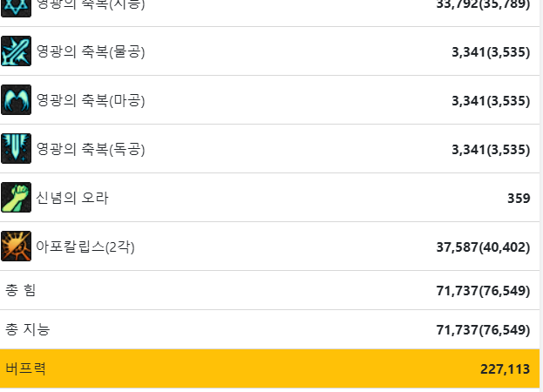Select the 영광의 축복(독공) label text

[x=91, y=150]
